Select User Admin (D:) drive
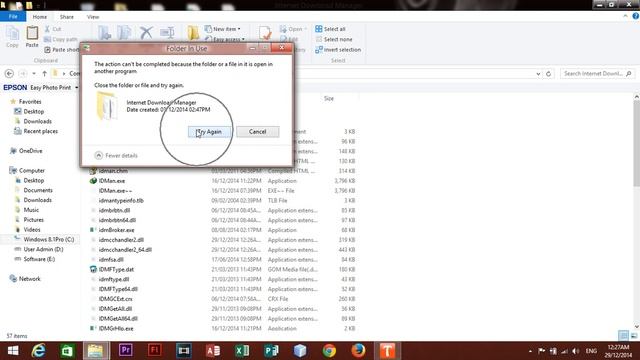The image size is (640, 360). tap(43, 249)
